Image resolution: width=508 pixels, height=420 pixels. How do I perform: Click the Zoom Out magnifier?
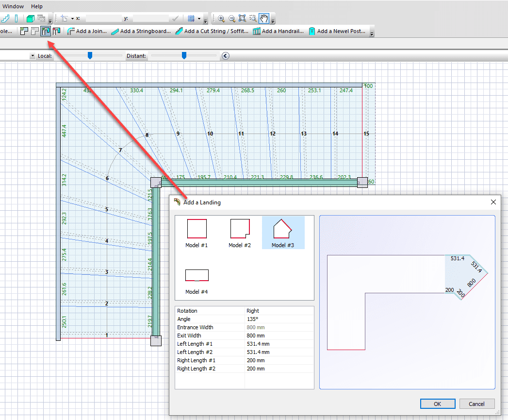pyautogui.click(x=232, y=18)
